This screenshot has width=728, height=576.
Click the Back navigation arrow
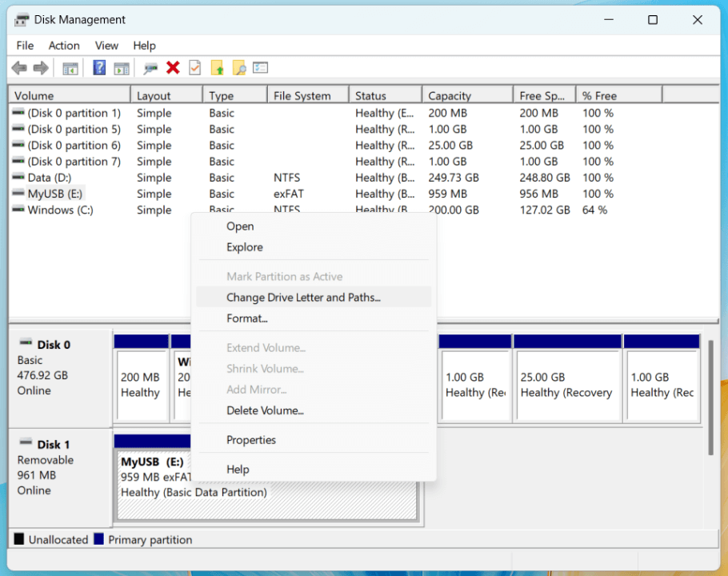pos(18,67)
